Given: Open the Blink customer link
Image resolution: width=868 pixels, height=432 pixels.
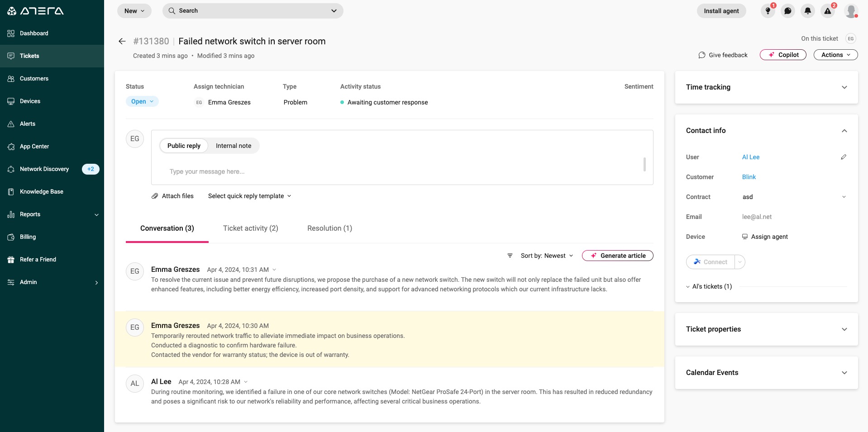Looking at the screenshot, I should (x=749, y=177).
